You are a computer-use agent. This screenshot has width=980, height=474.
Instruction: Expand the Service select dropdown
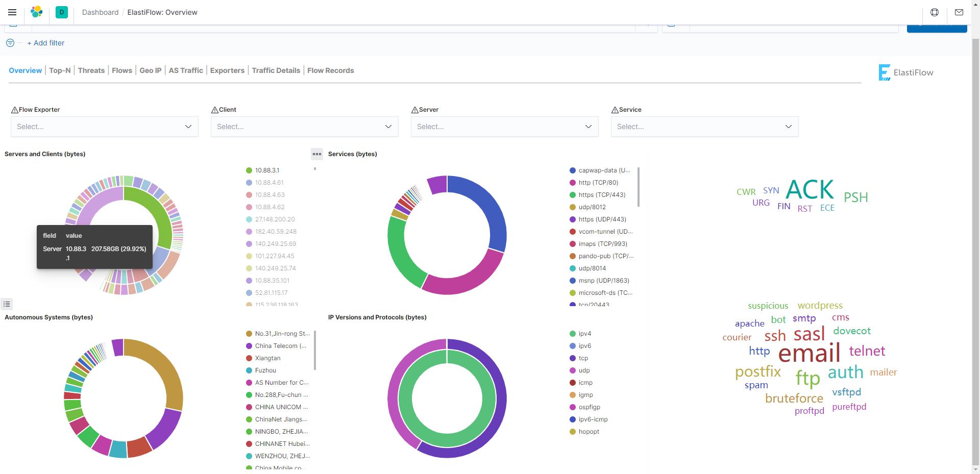705,127
